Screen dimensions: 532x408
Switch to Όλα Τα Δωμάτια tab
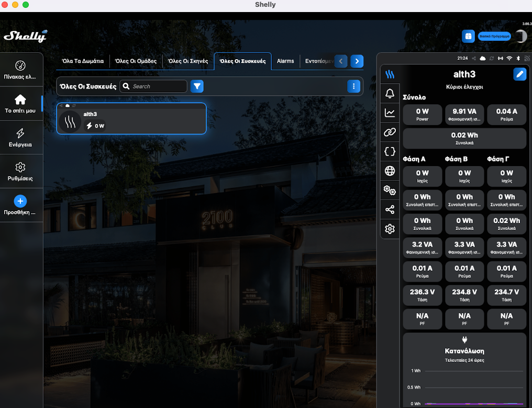coord(83,61)
